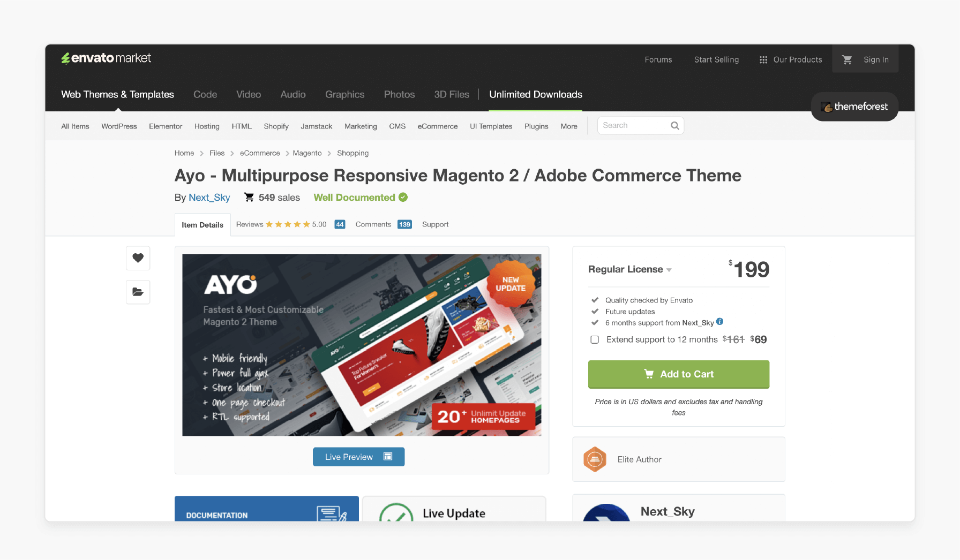
Task: Open the Forums link
Action: 658,60
